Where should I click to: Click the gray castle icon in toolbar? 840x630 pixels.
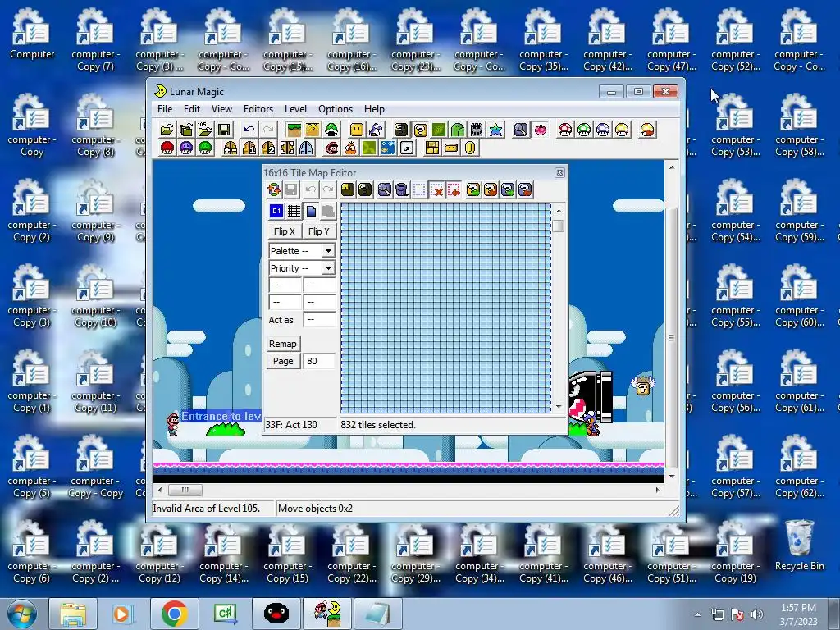click(x=477, y=129)
